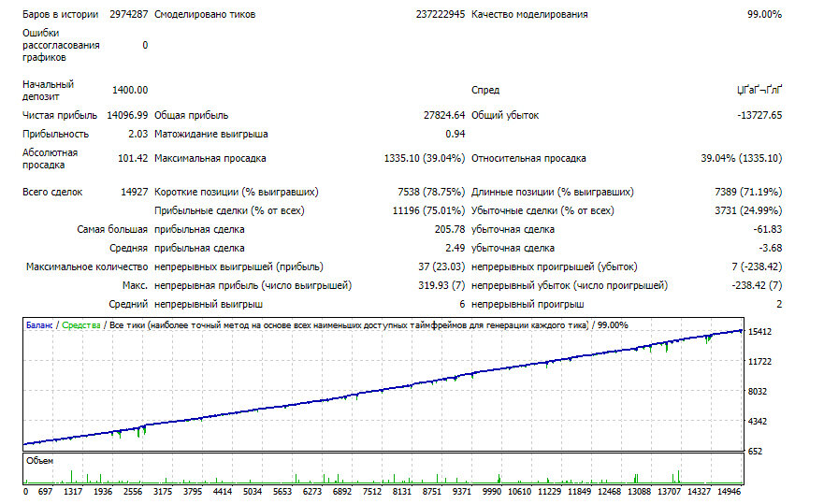
Task: Click the 'Матожидание выигрыша' value 0.94
Action: click(455, 134)
